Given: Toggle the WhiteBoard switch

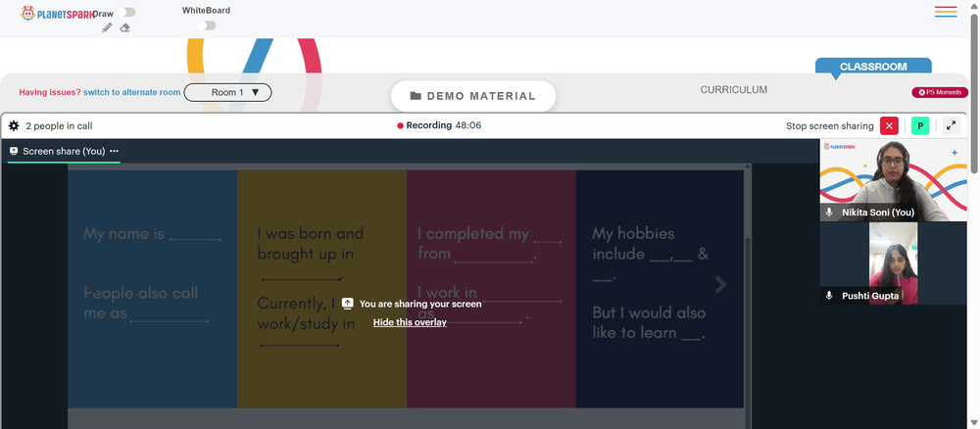Looking at the screenshot, I should click(x=206, y=25).
